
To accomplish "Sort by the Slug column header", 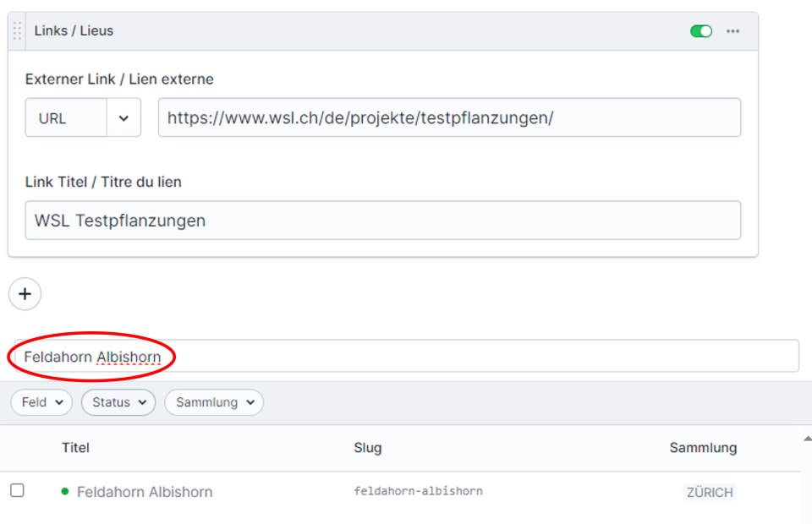I will (x=367, y=448).
